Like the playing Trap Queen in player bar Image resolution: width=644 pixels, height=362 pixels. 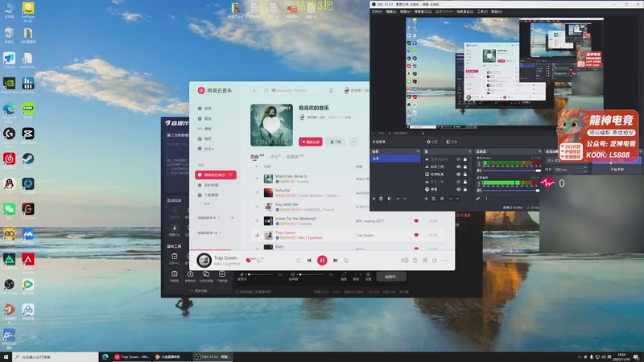point(248,260)
